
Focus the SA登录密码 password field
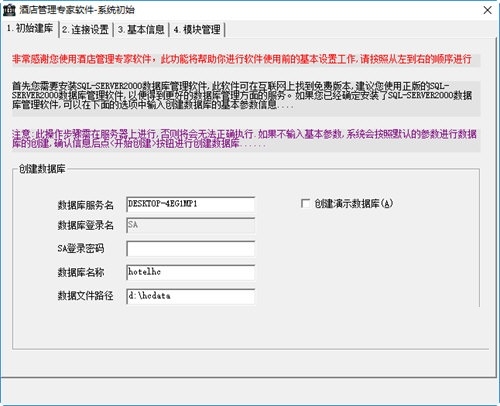tap(191, 249)
